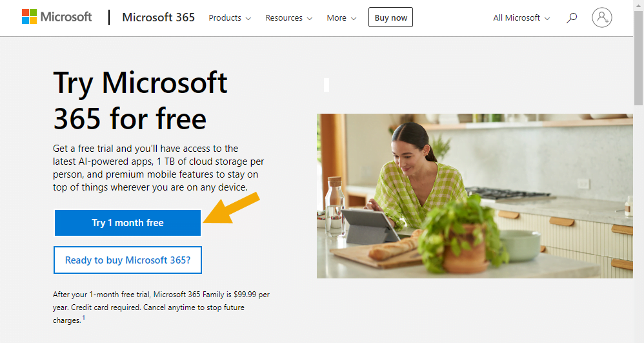644x343 pixels.
Task: Click the Resources chevron arrow
Action: click(310, 19)
